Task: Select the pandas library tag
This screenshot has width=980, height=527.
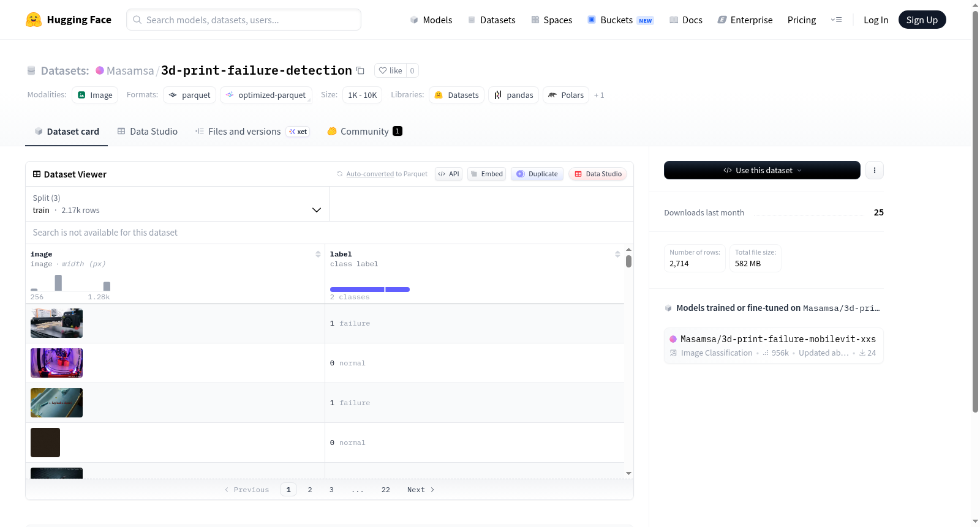Action: [x=513, y=95]
